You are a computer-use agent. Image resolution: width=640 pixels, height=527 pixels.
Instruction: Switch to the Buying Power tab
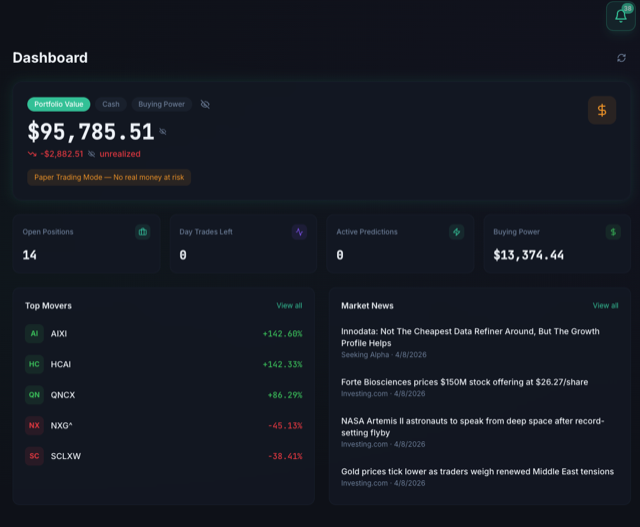tap(162, 104)
